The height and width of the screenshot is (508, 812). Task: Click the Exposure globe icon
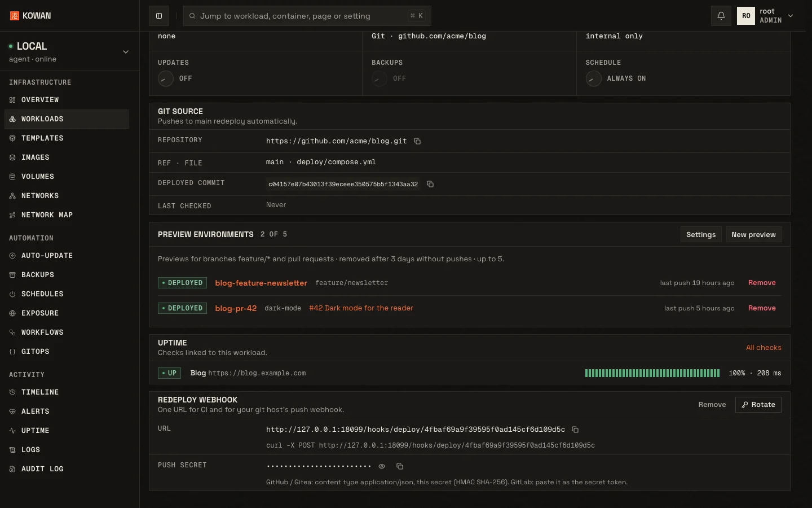[12, 313]
